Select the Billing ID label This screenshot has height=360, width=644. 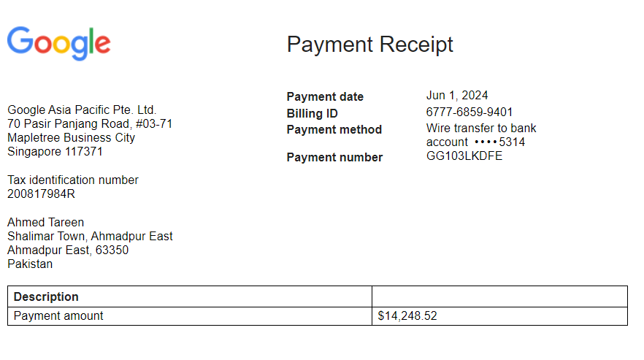[313, 113]
